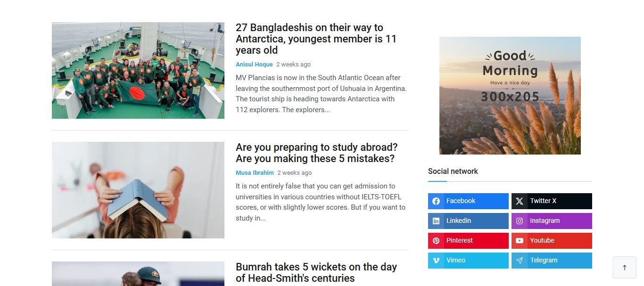This screenshot has width=644, height=286.
Task: Click the Youtube social button label
Action: (542, 241)
